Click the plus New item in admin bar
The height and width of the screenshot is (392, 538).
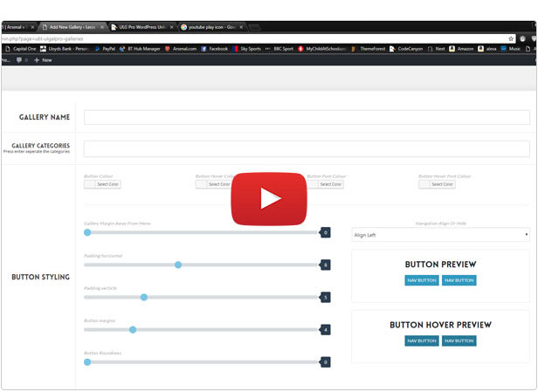43,60
